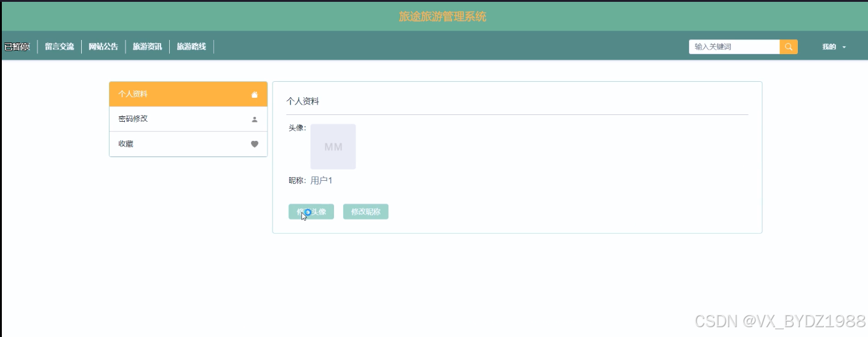Click the 修改昵称 button
This screenshot has width=868, height=337.
pyautogui.click(x=366, y=212)
